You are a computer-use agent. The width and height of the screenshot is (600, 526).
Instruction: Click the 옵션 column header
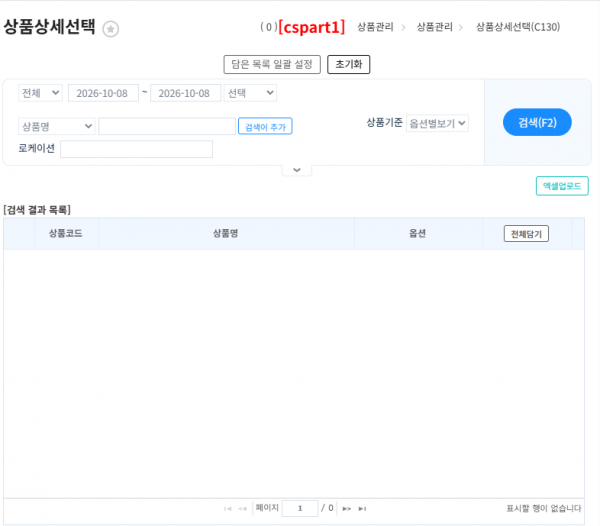click(x=417, y=233)
